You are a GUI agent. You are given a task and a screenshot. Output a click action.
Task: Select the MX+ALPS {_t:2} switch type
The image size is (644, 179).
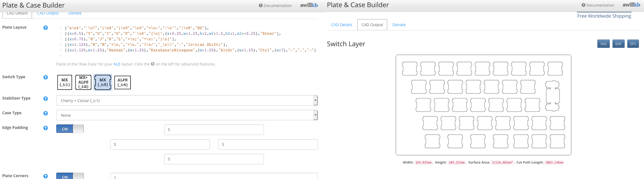tap(83, 82)
